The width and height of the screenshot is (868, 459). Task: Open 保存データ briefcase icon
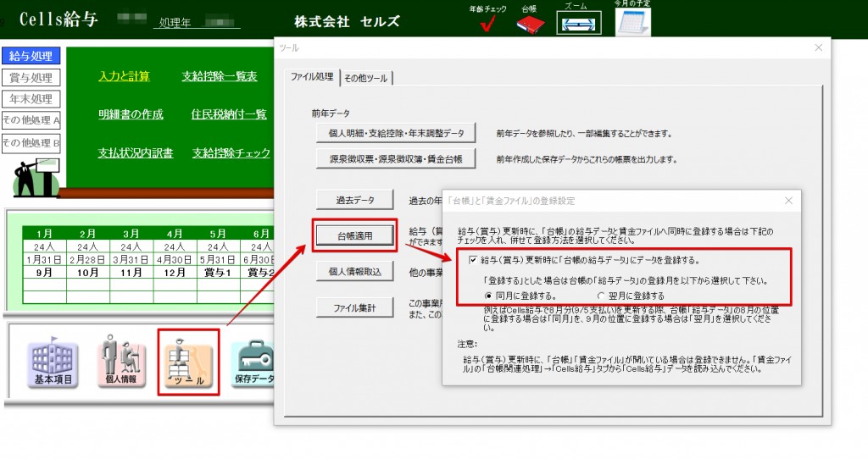[x=254, y=362]
